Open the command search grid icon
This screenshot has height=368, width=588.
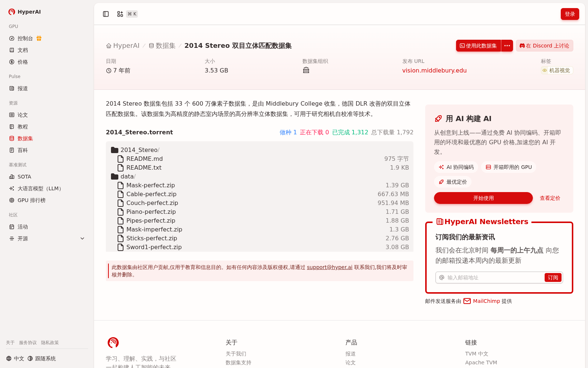tap(120, 14)
